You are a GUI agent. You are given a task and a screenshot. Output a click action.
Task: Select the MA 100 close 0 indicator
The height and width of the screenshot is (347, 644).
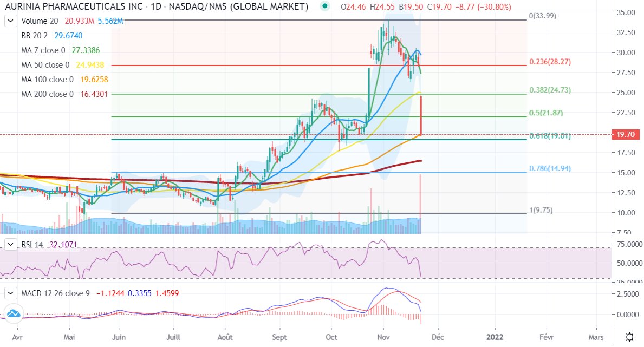pos(47,79)
